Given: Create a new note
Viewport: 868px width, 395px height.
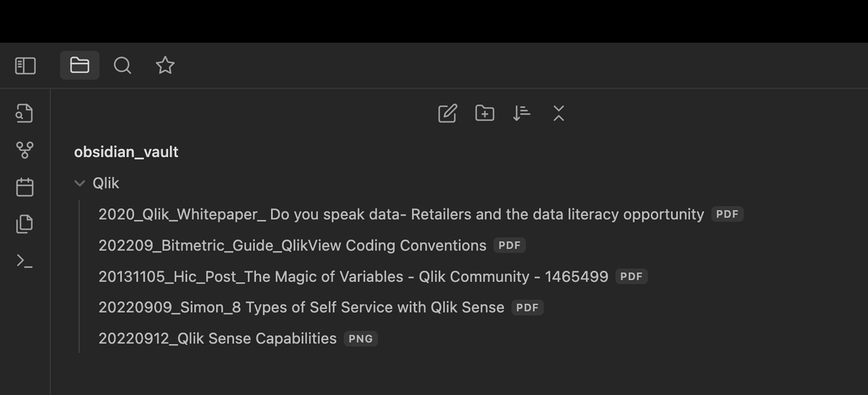Looking at the screenshot, I should [x=447, y=113].
